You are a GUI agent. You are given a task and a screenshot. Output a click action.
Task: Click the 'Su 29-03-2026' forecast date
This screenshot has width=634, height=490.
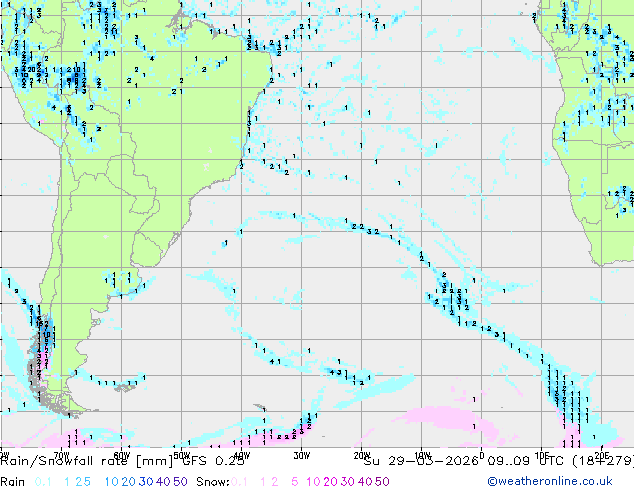[421, 461]
